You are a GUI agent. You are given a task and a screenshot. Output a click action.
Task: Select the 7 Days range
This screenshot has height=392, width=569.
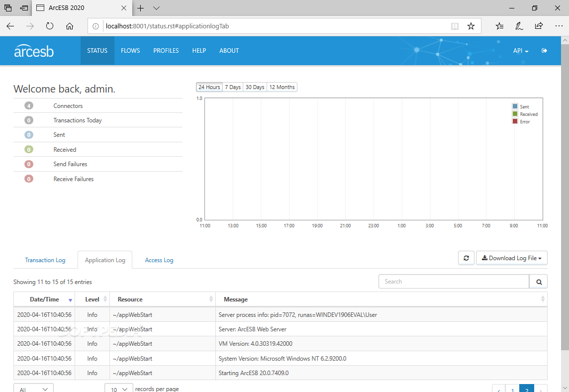233,87
